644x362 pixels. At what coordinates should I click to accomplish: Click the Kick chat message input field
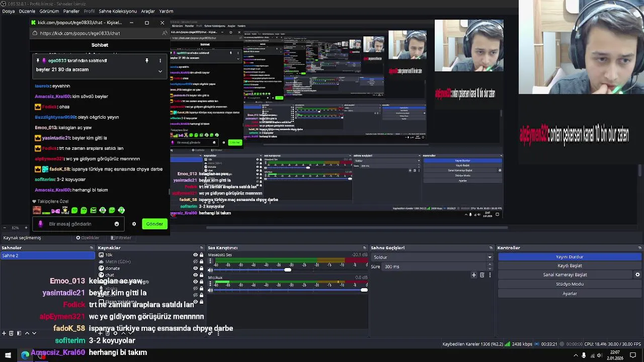(78, 224)
